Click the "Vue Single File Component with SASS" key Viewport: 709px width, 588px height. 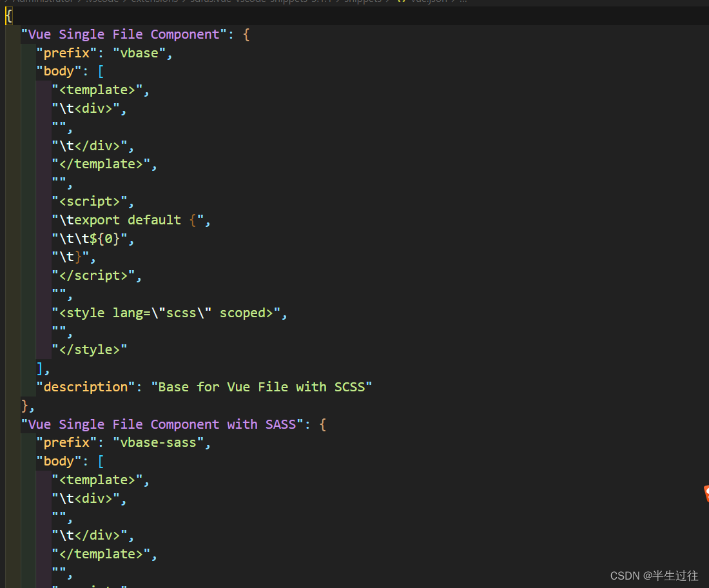point(162,425)
